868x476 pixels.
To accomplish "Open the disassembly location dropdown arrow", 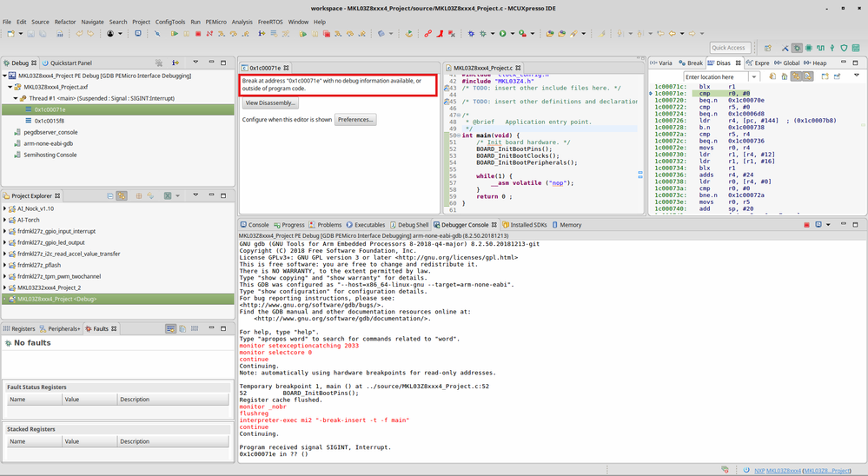I will [x=754, y=76].
